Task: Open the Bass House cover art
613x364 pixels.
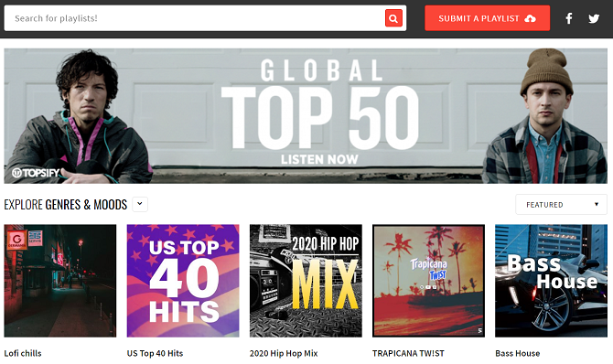Action: coord(551,281)
